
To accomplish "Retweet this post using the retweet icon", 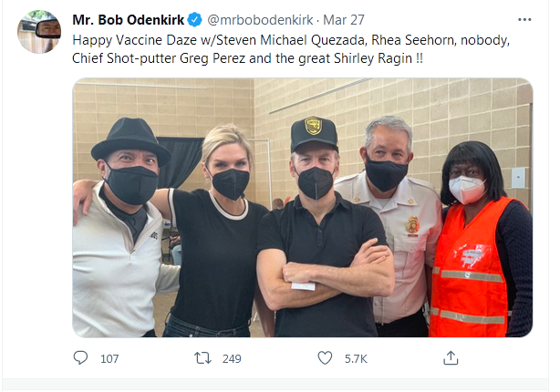I will [203, 358].
